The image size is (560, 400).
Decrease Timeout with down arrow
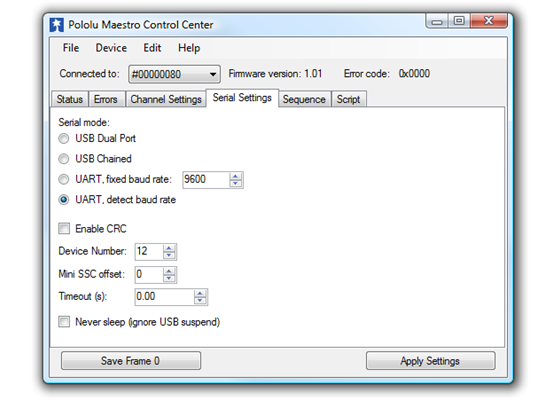coord(200,301)
